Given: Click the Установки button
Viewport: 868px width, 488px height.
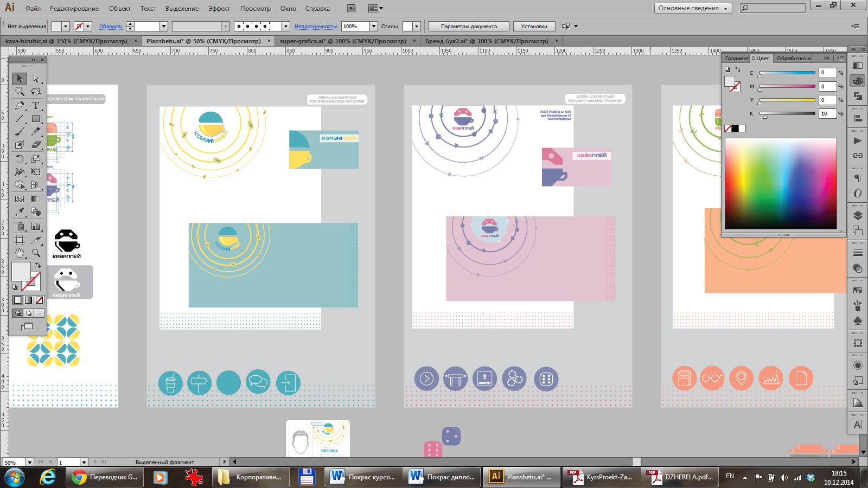Looking at the screenshot, I should (x=534, y=26).
